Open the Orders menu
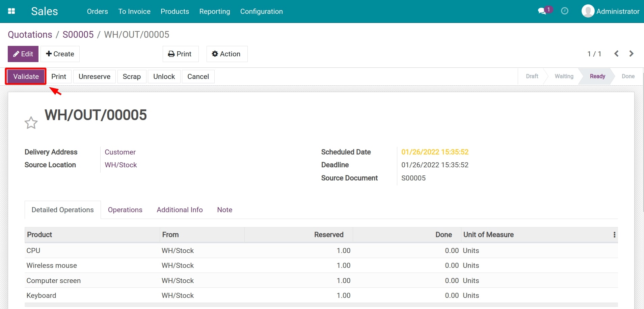Viewport: 644px width, 309px height. pyautogui.click(x=97, y=11)
